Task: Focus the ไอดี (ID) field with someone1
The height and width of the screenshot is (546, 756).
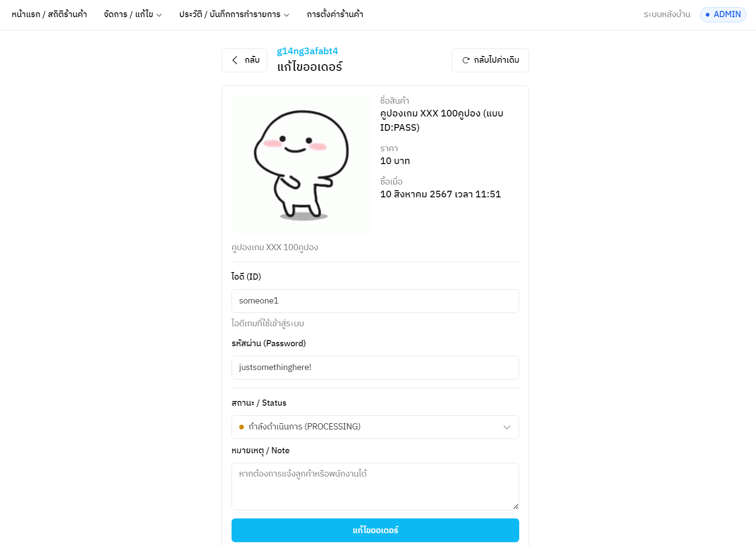Action: [x=375, y=301]
